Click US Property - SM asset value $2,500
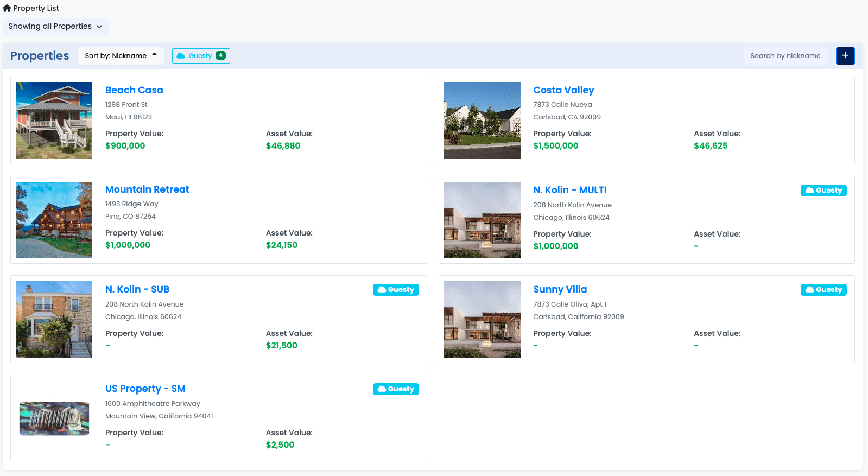Image resolution: width=868 pixels, height=476 pixels. pos(280,445)
